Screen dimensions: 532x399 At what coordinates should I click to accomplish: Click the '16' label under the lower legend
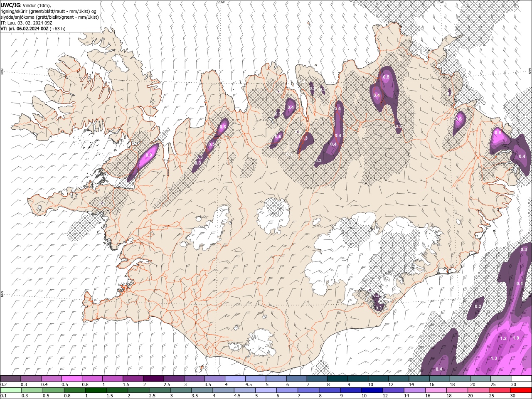click(x=428, y=396)
